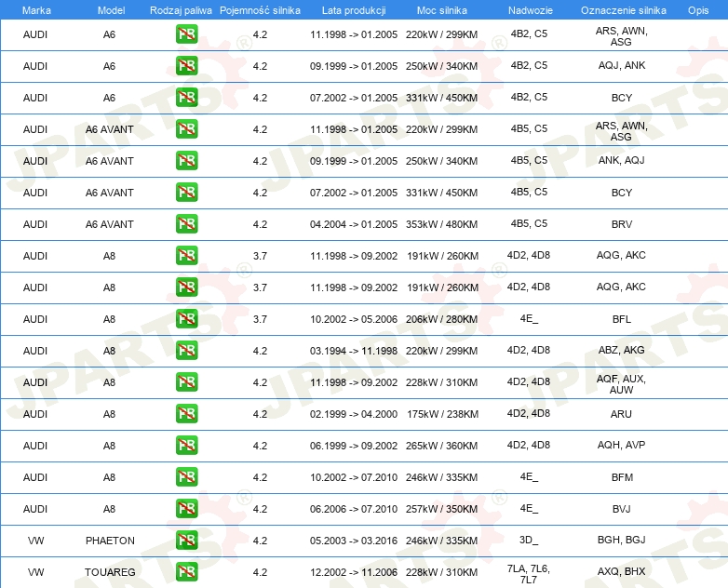Click engine code AQF, AUX, AUW
The image size is (728, 588).
621,384
